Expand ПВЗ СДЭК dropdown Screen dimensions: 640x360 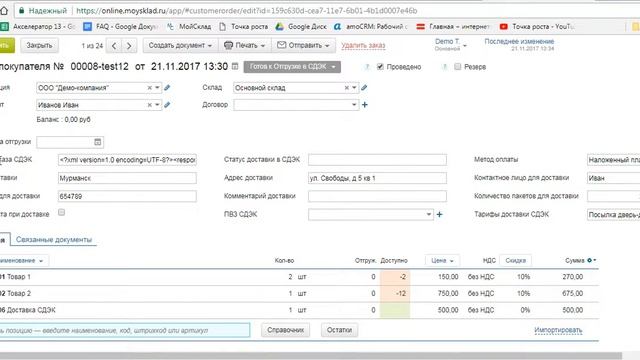click(x=429, y=214)
